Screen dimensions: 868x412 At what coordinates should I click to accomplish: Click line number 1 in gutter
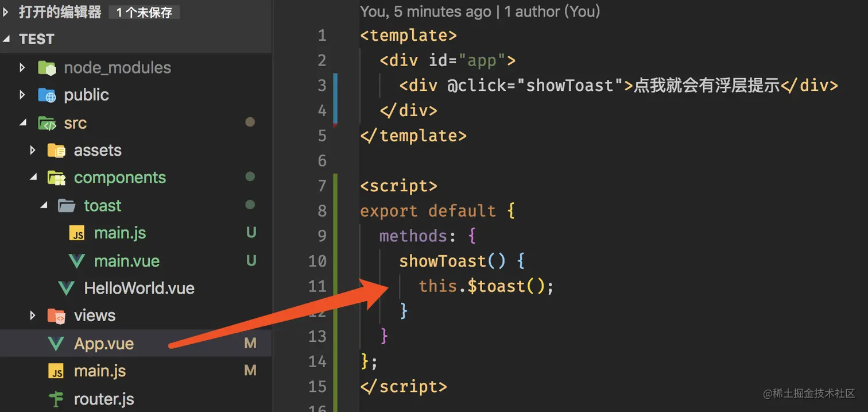(322, 36)
